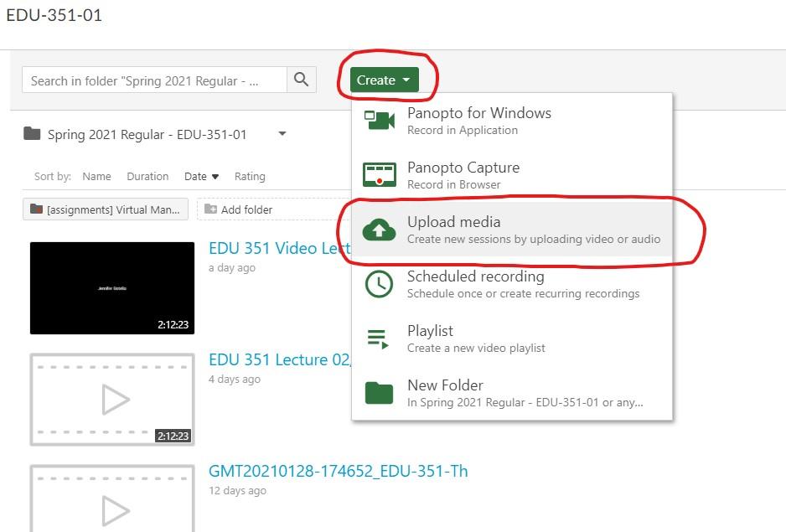Select Panopto Capture Record in Browser
Screen dimensions: 786x532
click(x=512, y=175)
